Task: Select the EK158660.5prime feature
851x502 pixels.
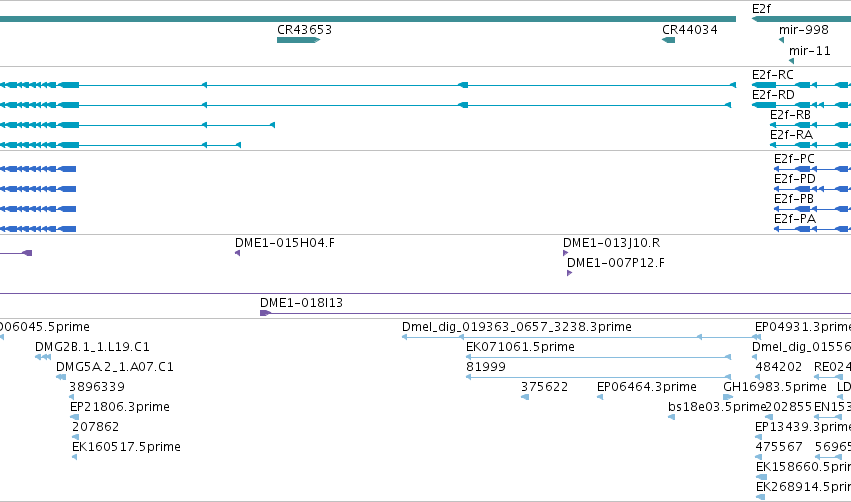Action: 761,477
